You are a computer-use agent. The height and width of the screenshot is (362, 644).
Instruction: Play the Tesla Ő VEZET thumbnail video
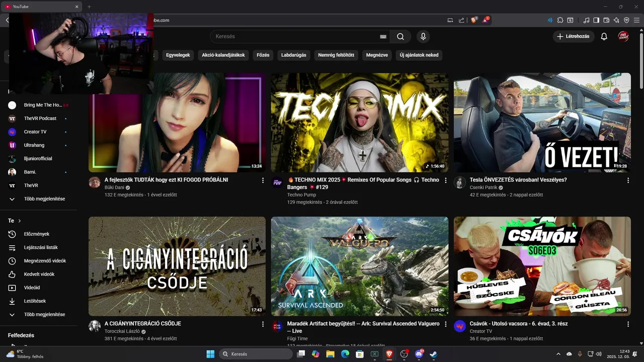pos(542,122)
